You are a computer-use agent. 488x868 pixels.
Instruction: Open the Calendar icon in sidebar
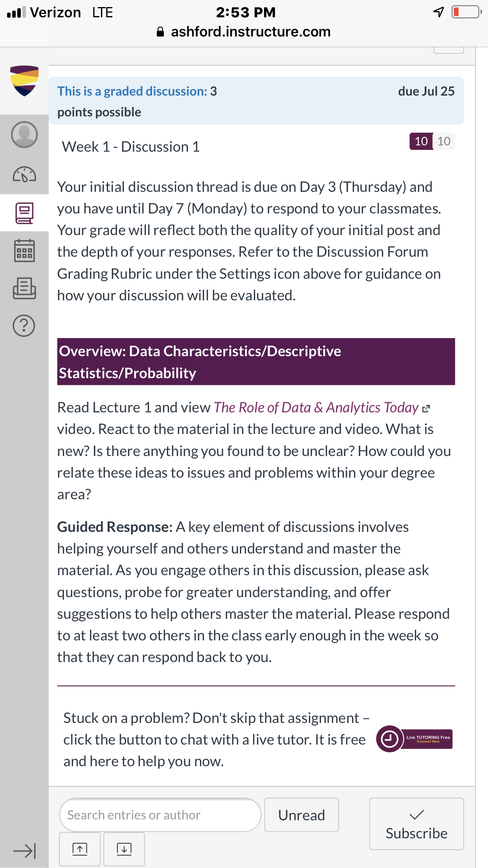pyautogui.click(x=24, y=251)
